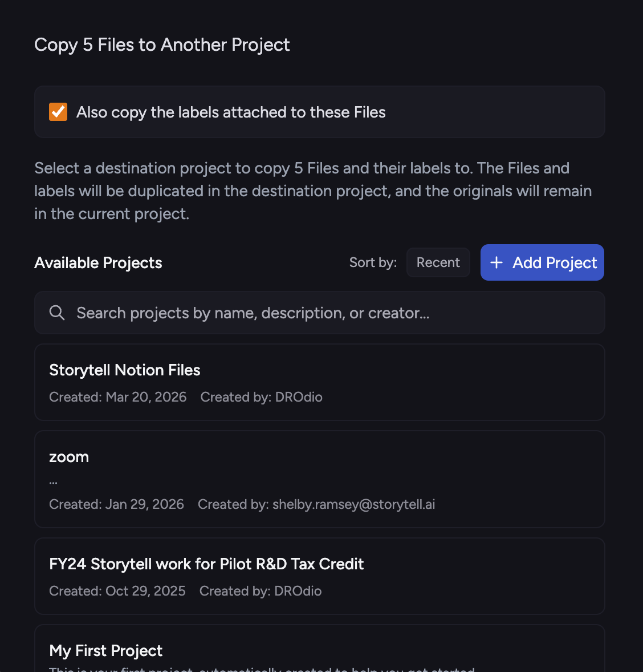Click the shelby.ramsey@storytell.ai creator text
The width and height of the screenshot is (643, 672).
click(x=354, y=504)
